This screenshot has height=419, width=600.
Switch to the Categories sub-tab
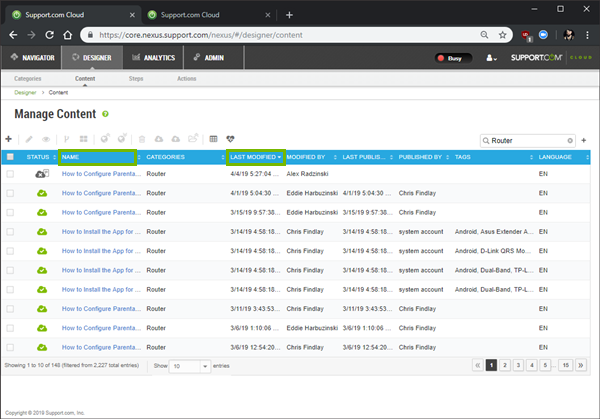pos(28,78)
